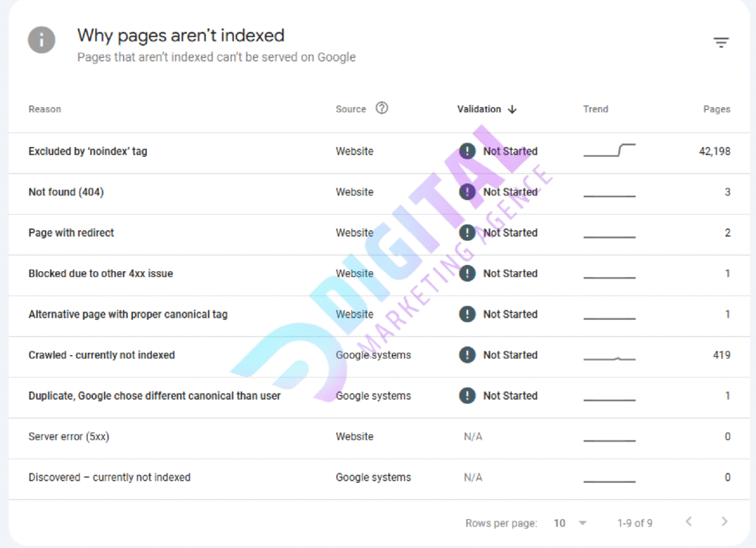
Task: Open the rows per page dropdown
Action: [x=568, y=523]
